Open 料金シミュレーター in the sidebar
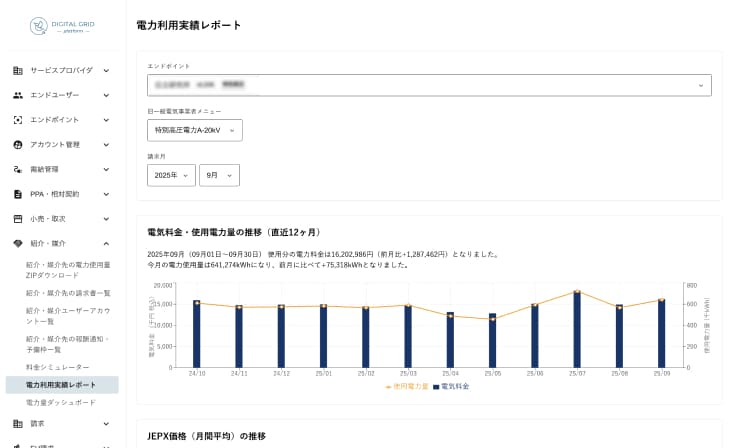 57,367
